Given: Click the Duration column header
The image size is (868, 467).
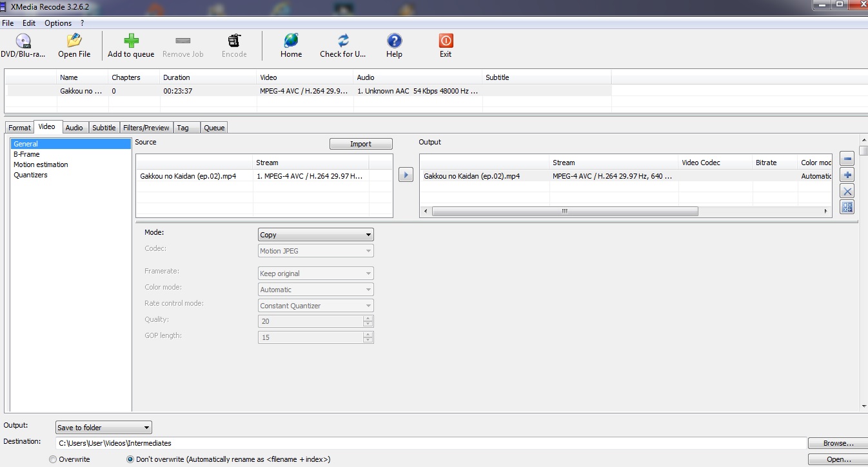Looking at the screenshot, I should [x=208, y=77].
